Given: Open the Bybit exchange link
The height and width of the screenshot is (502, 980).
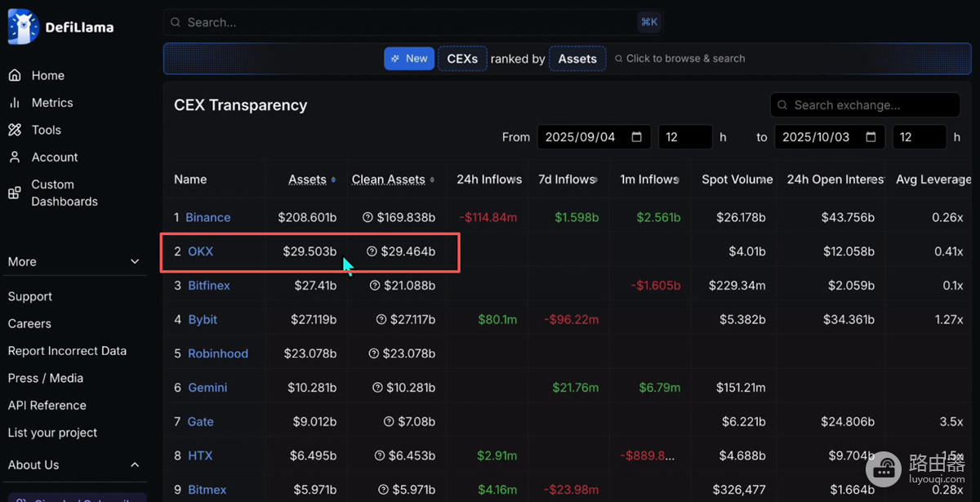Looking at the screenshot, I should tap(203, 319).
